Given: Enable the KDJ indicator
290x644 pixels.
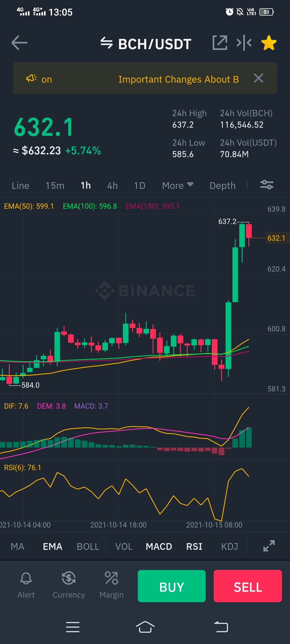Looking at the screenshot, I should click(x=230, y=546).
